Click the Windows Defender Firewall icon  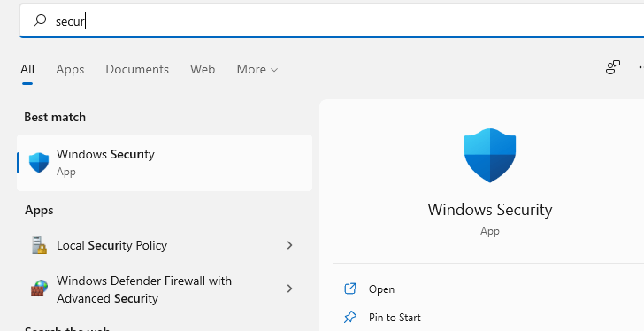click(x=40, y=289)
